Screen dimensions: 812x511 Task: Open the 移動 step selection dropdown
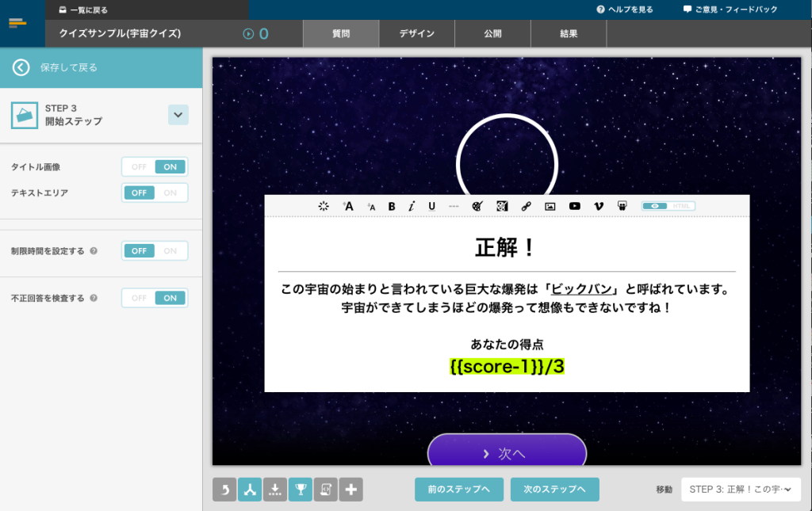(740, 490)
